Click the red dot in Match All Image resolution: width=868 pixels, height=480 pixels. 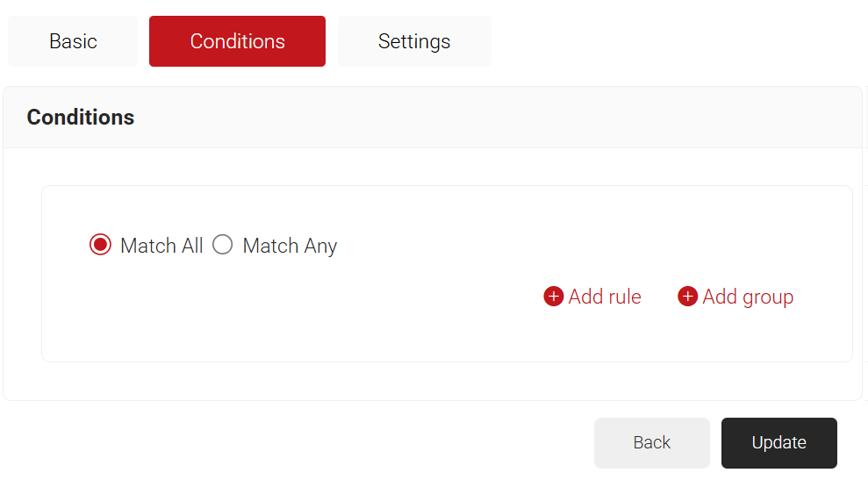[101, 245]
